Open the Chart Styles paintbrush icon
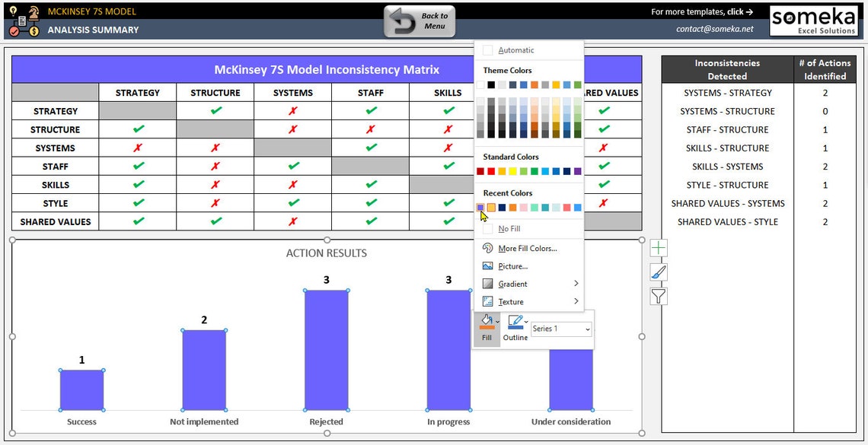This screenshot has height=445, width=868. 658,271
